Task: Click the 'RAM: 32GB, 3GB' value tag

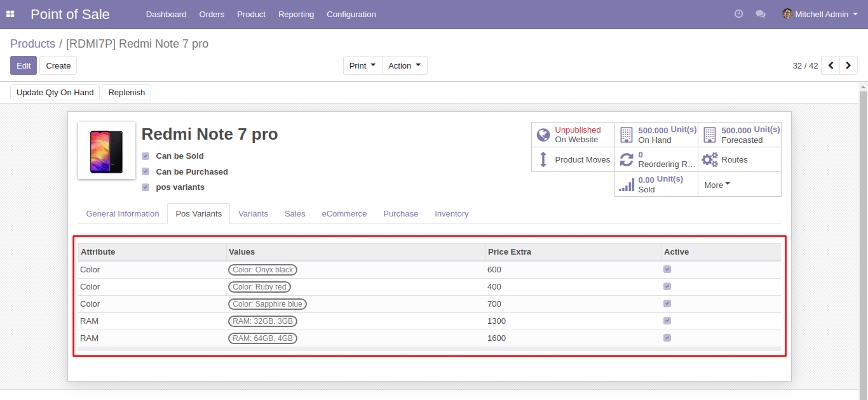Action: click(x=263, y=321)
